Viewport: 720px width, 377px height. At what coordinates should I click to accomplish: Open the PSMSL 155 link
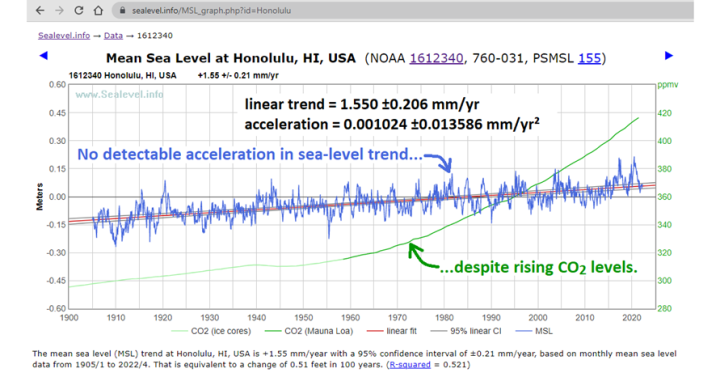pyautogui.click(x=589, y=58)
